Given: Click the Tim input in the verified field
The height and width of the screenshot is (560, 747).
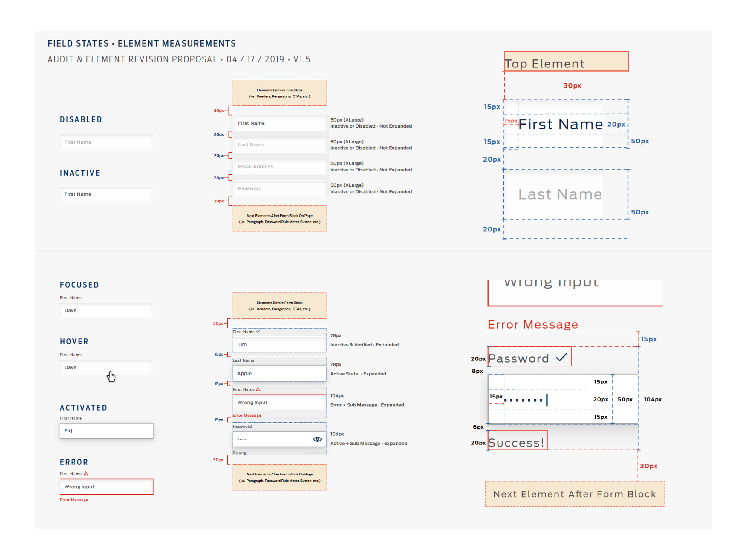Looking at the screenshot, I should (x=280, y=344).
